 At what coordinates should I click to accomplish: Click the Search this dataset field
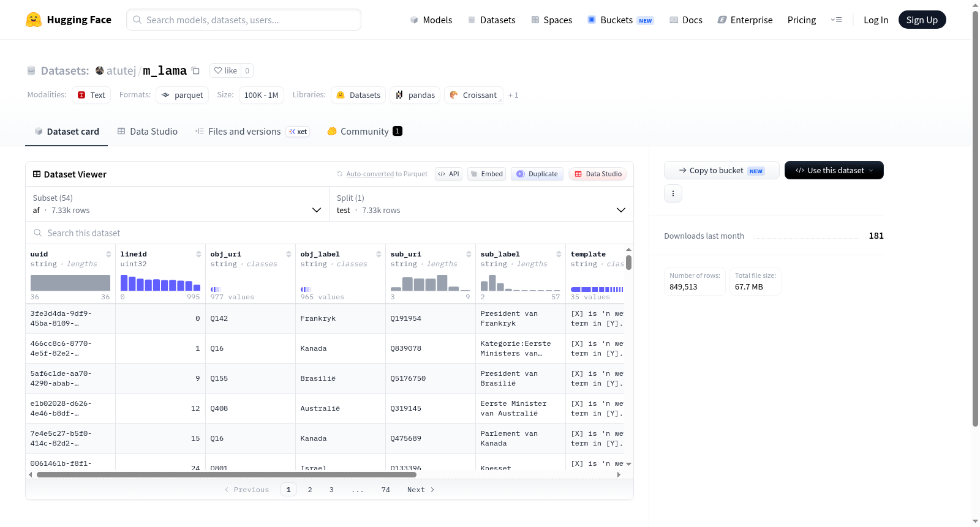click(330, 233)
